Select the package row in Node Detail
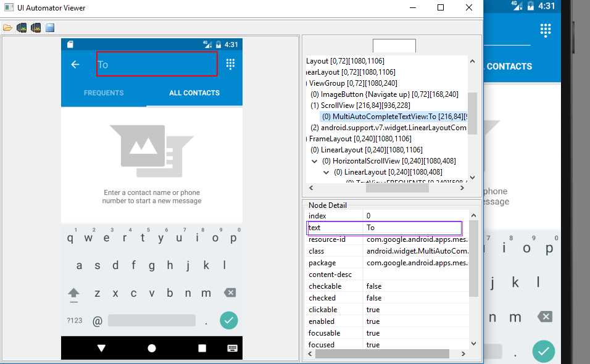This screenshot has width=590, height=364. [387, 263]
